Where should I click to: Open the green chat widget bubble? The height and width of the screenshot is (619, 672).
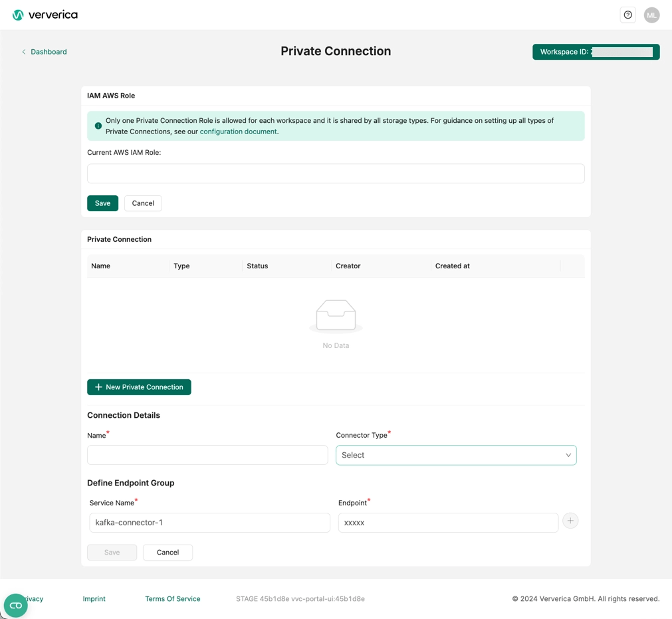click(x=15, y=605)
